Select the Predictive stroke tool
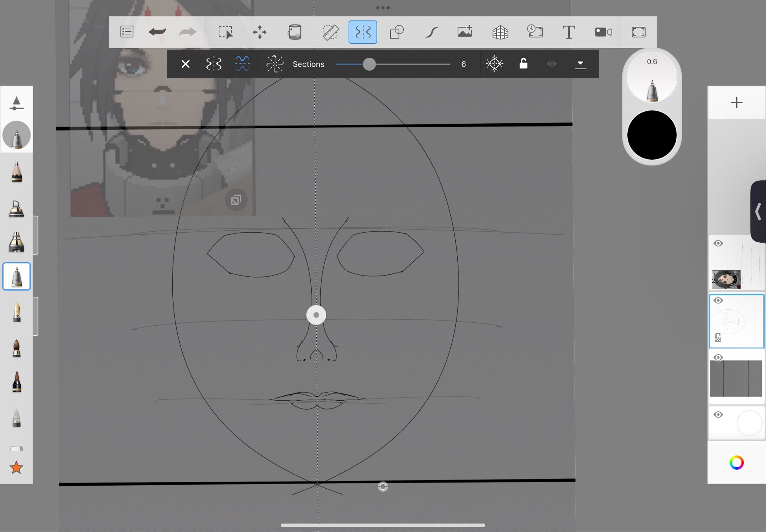The image size is (766, 532). 431,32
